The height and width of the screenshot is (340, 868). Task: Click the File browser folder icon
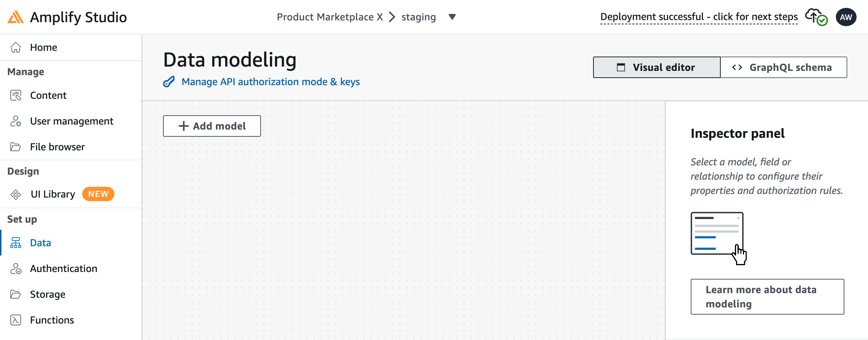pos(16,147)
